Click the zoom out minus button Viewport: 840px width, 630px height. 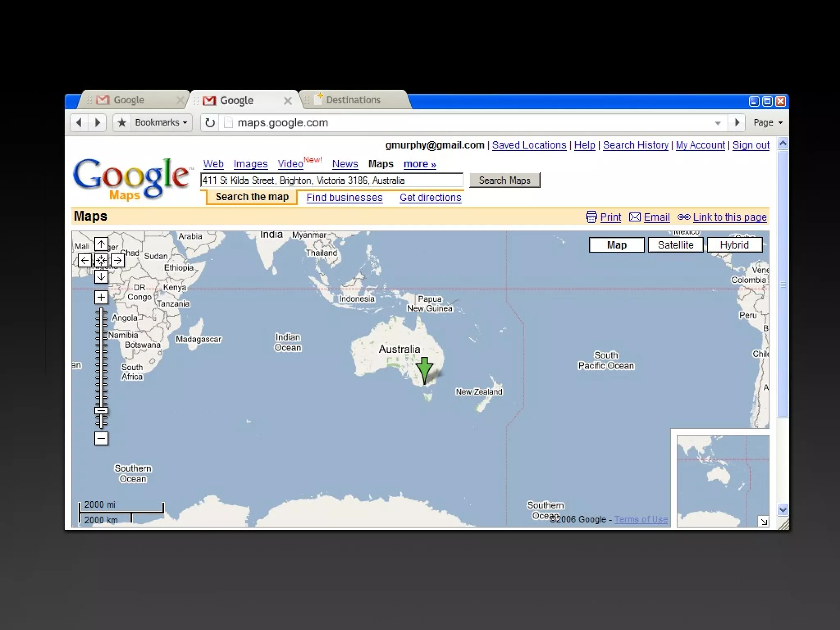(101, 438)
